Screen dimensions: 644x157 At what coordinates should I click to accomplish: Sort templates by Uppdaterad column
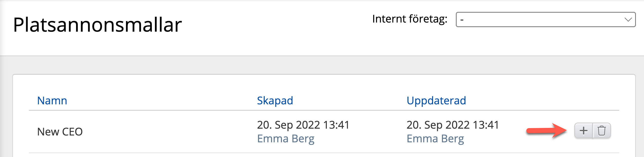click(436, 101)
